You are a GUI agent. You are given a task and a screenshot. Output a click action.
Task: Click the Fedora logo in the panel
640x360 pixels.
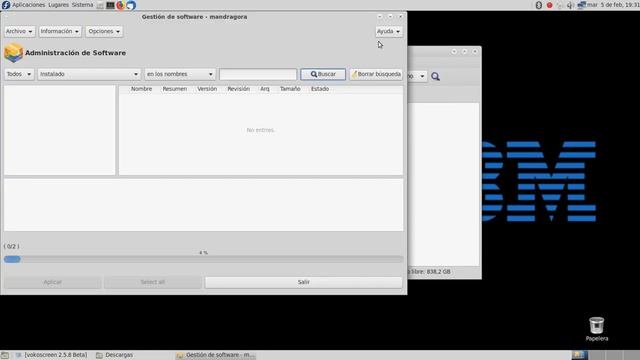6,5
